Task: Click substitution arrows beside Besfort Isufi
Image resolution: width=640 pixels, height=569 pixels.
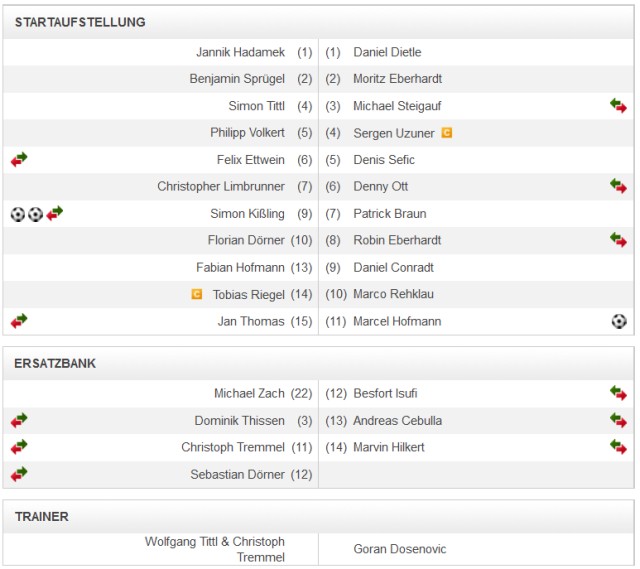Action: tap(618, 394)
